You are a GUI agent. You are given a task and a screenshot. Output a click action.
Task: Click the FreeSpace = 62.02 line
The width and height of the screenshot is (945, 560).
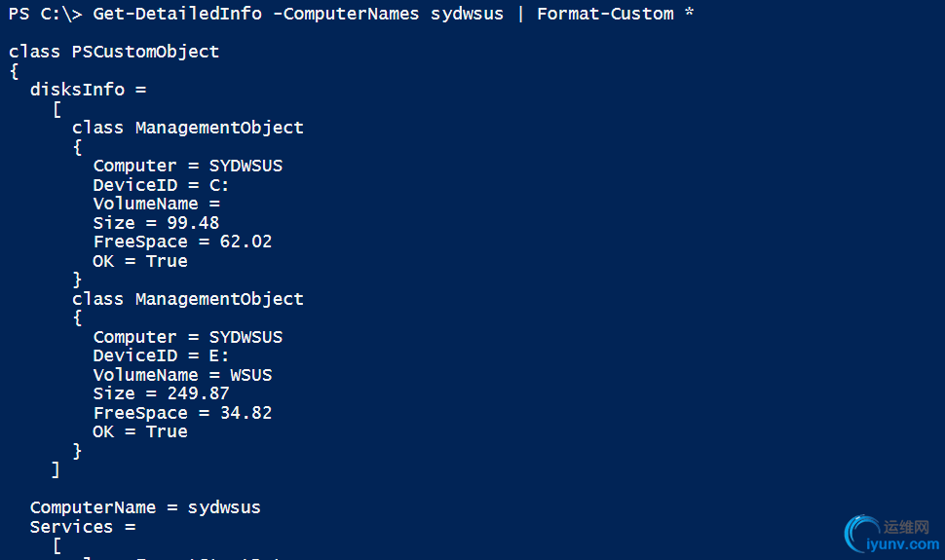pyautogui.click(x=182, y=242)
